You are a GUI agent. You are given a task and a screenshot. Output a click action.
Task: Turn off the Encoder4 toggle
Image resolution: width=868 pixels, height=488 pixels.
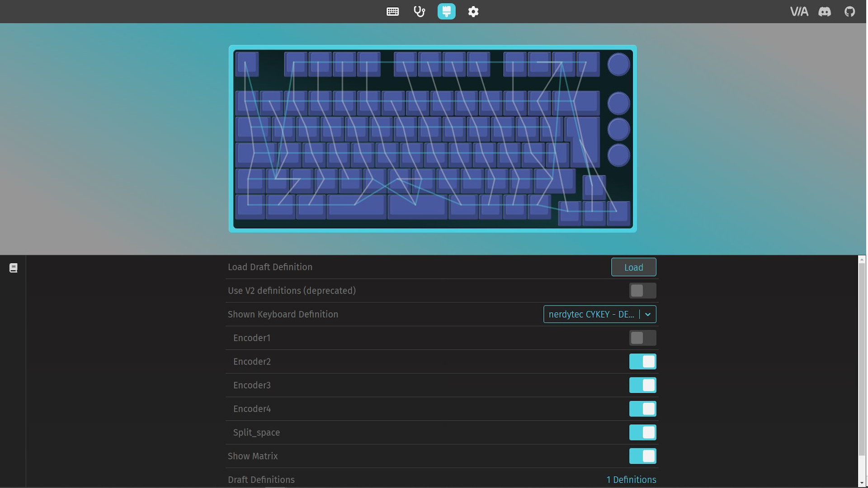click(x=642, y=409)
